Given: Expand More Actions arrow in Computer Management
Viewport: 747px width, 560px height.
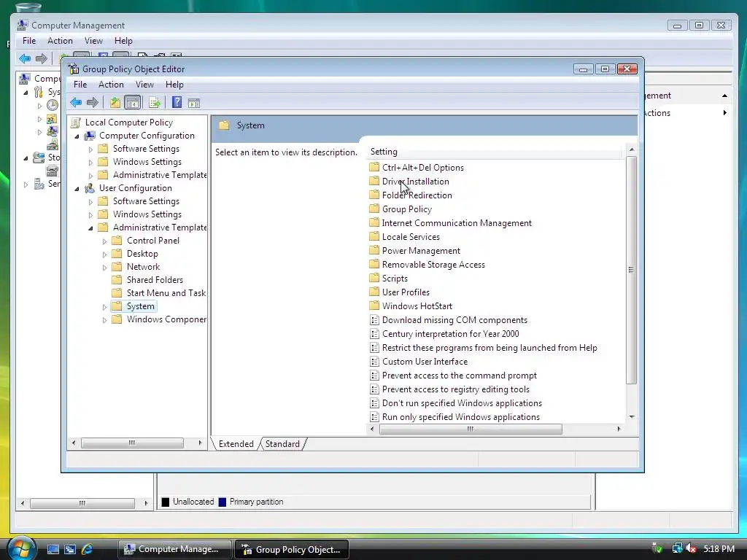Looking at the screenshot, I should [724, 113].
